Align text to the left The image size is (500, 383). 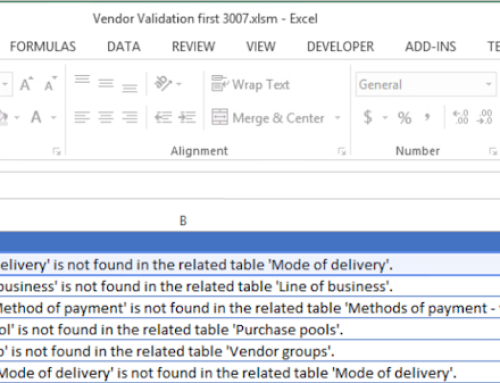coord(82,117)
